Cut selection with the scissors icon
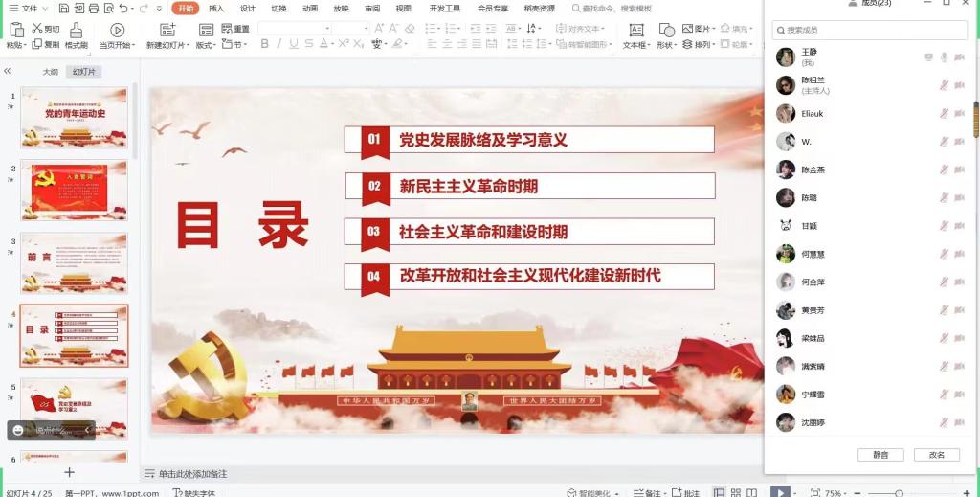Viewport: 980px width, 497px height. [x=37, y=28]
